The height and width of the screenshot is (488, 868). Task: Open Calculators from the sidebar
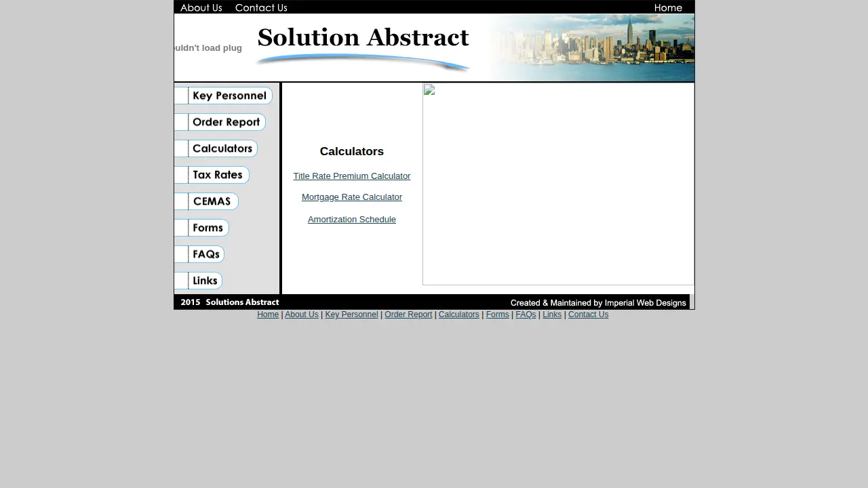click(x=216, y=148)
